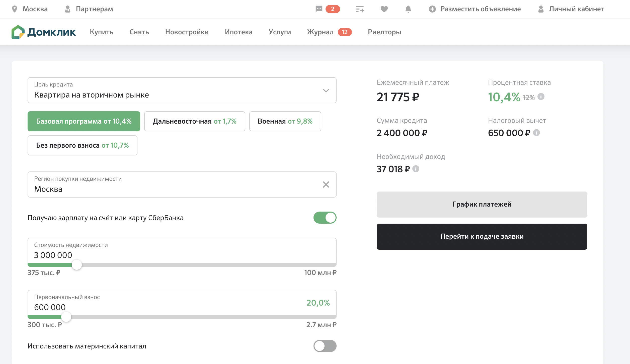Show info icon next to Налоговый вычет amount
The width and height of the screenshot is (630, 364).
click(x=536, y=133)
